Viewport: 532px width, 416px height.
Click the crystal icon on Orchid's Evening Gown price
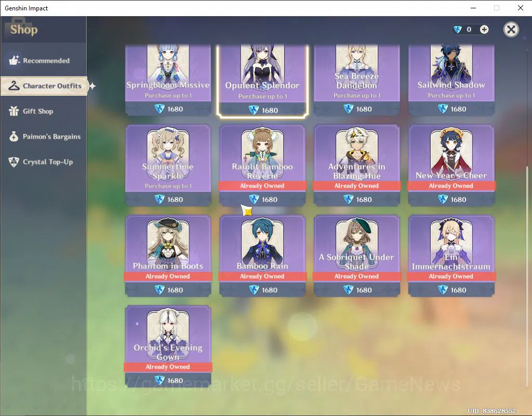click(159, 380)
